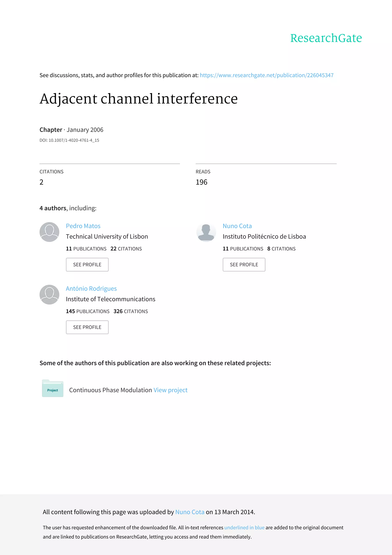Open View project link
This screenshot has width=392, height=555.
click(171, 390)
